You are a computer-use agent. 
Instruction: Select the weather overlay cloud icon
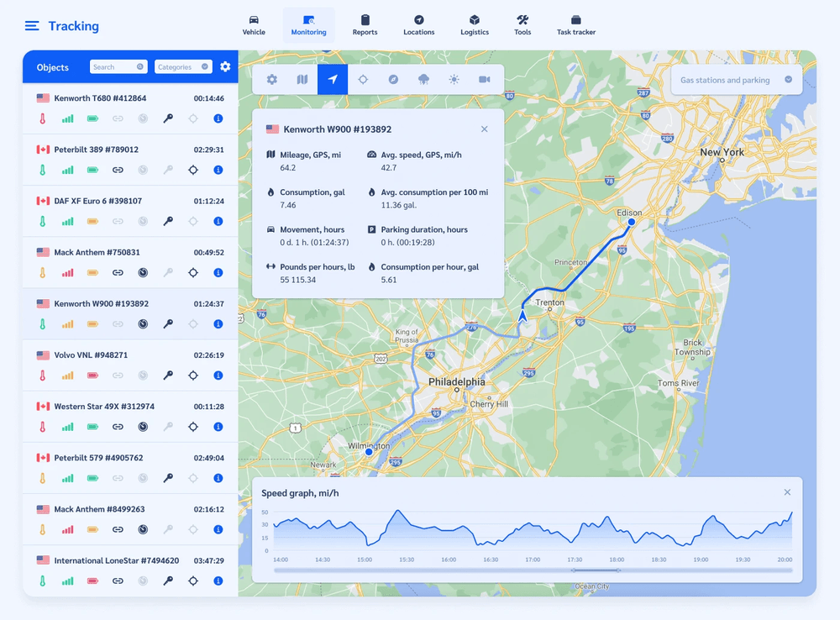423,80
